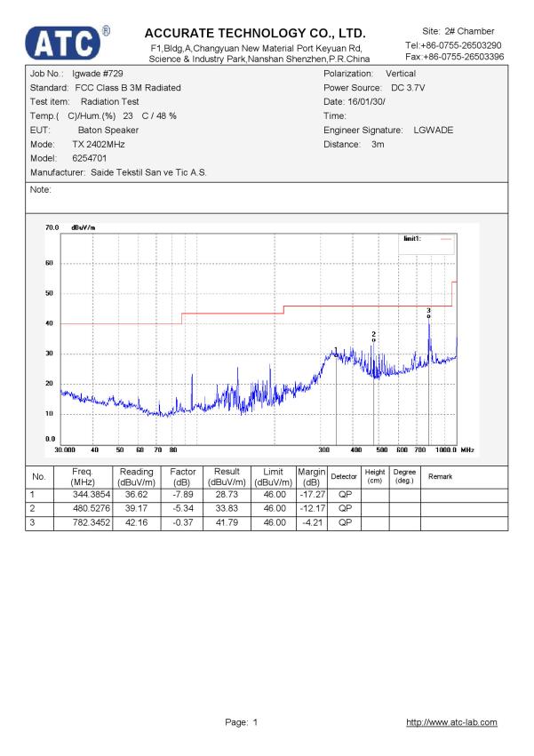Click the Detector column header
Image resolution: width=534 pixels, height=756 pixels.
[x=344, y=476]
